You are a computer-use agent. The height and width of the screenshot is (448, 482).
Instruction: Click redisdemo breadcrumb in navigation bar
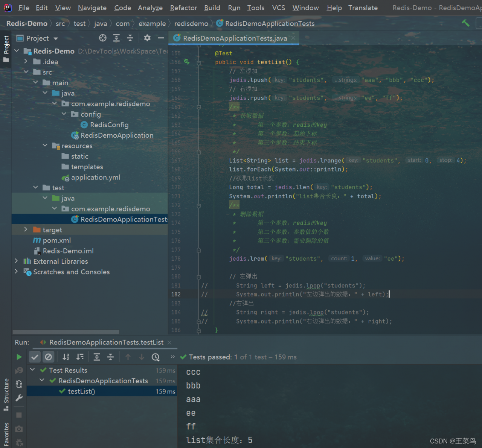[191, 23]
